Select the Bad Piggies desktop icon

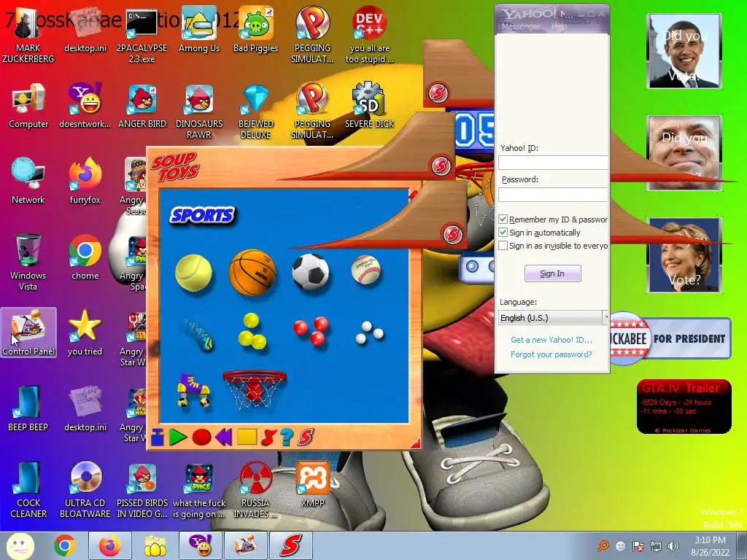click(255, 31)
